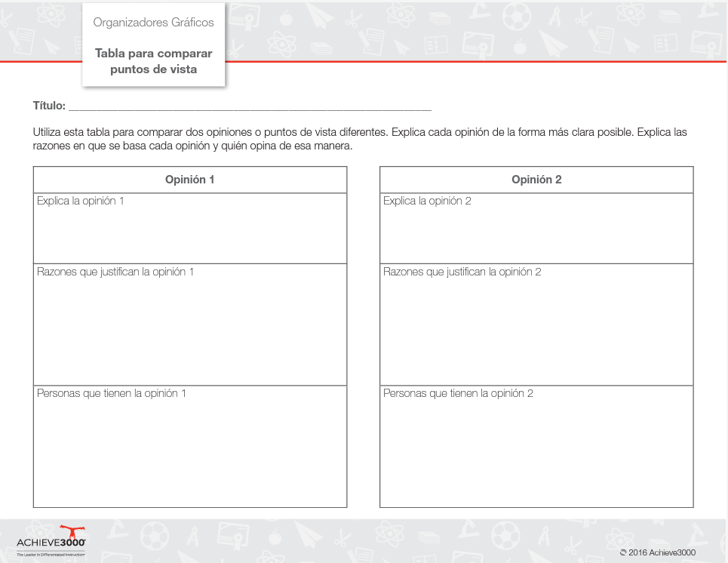Click inside the Explica la opinión 2 box
This screenshot has width=728, height=563.
pyautogui.click(x=536, y=228)
